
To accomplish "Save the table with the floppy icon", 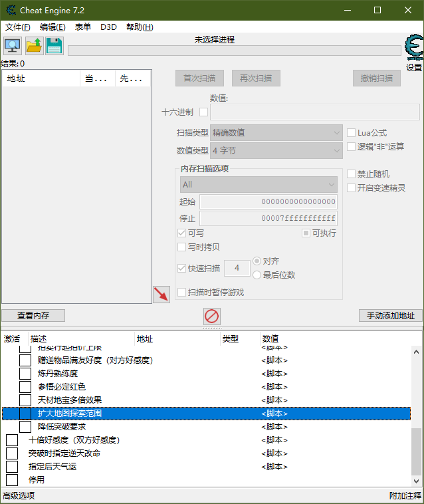I will tap(54, 46).
